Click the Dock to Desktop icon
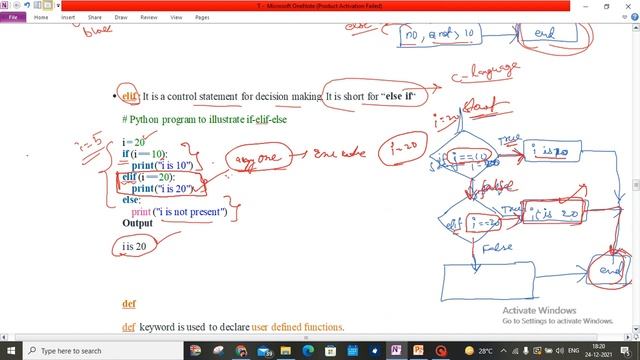640x360 pixels. coord(38,5)
